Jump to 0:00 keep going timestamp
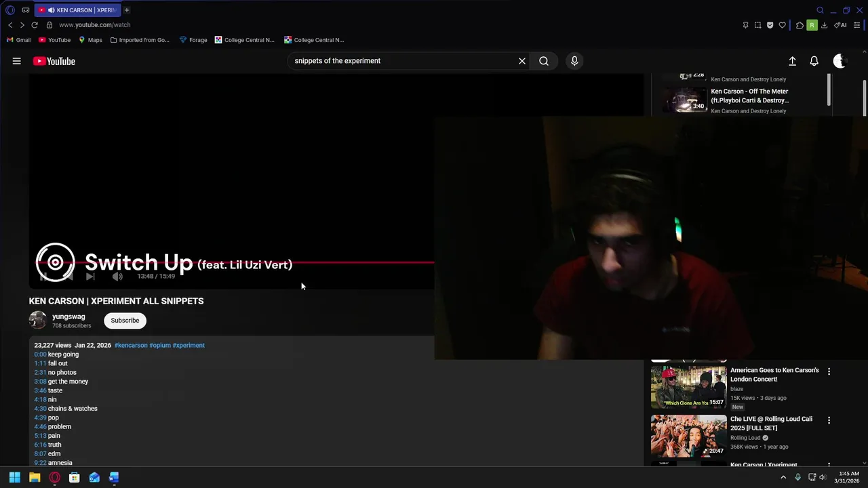The image size is (868, 488). [x=40, y=354]
